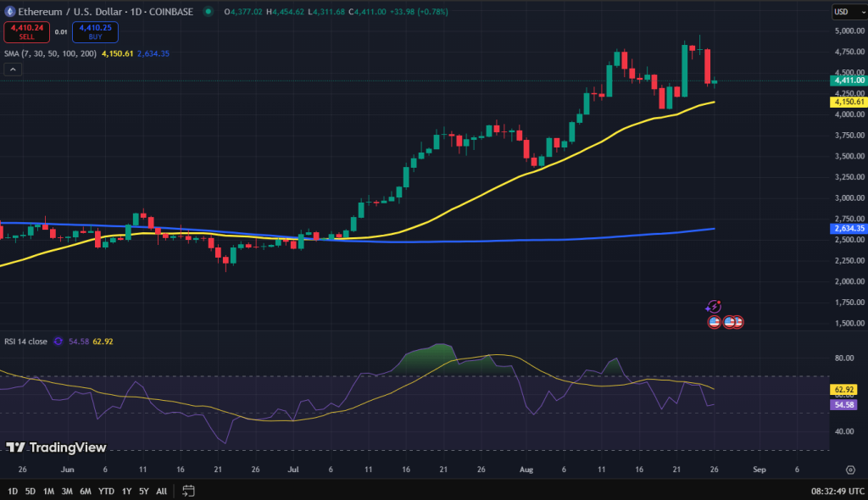Click the 5,000.00 price axis label
This screenshot has height=500, width=868.
point(849,31)
